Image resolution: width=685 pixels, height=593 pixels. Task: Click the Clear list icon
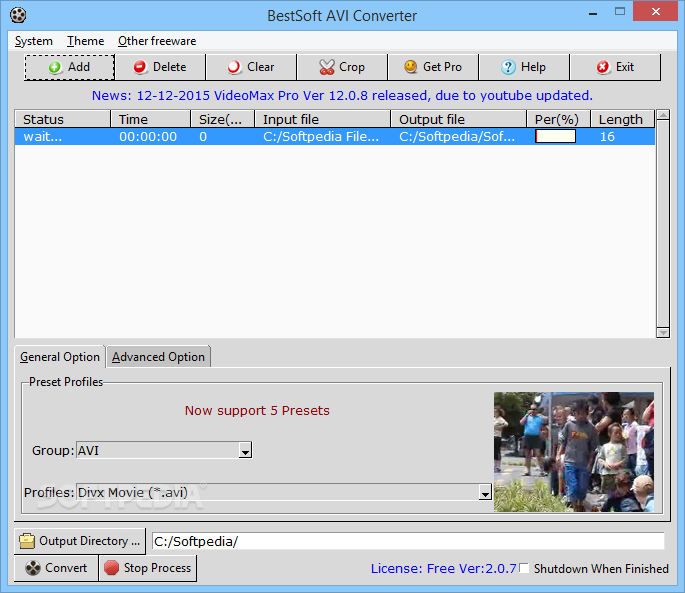(x=234, y=67)
